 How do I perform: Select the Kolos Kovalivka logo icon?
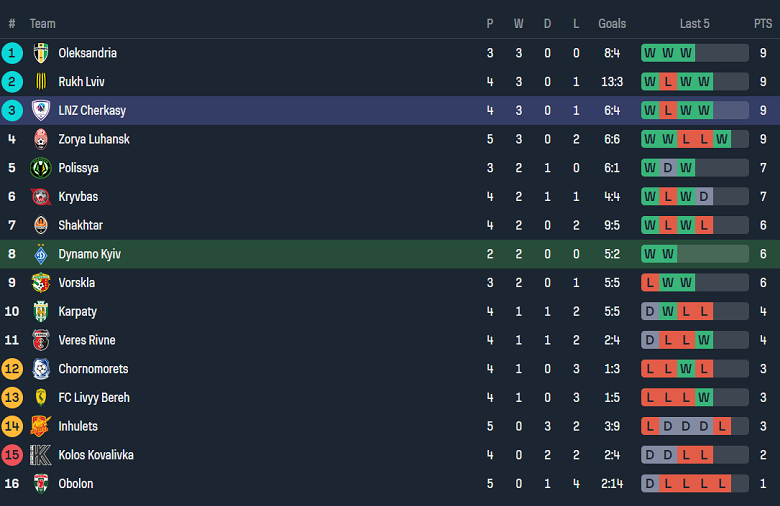41,455
